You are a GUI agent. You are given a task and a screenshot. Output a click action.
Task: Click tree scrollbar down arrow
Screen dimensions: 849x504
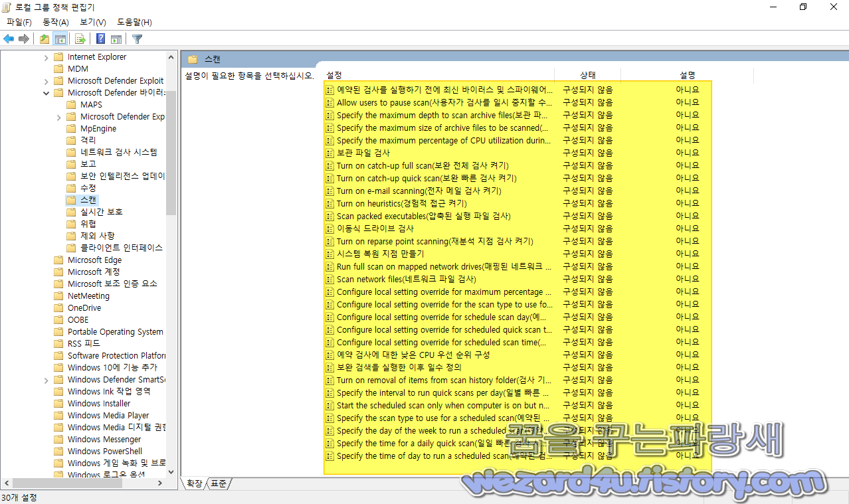coord(171,472)
